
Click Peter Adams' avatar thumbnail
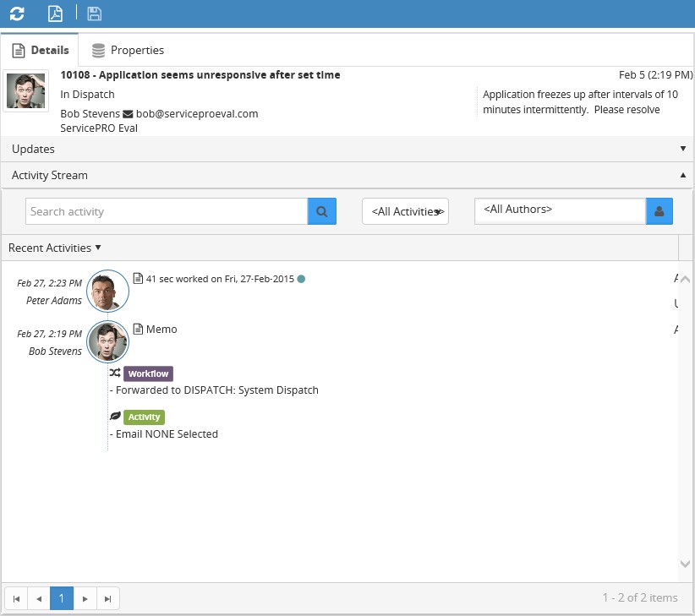pyautogui.click(x=108, y=291)
